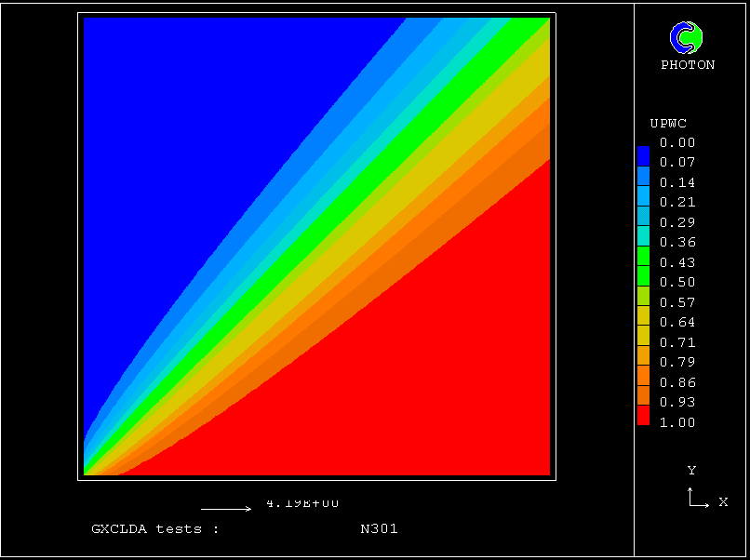Pick the yellow legend swatch near 0.64
The width and height of the screenshot is (750, 560).
pos(643,318)
